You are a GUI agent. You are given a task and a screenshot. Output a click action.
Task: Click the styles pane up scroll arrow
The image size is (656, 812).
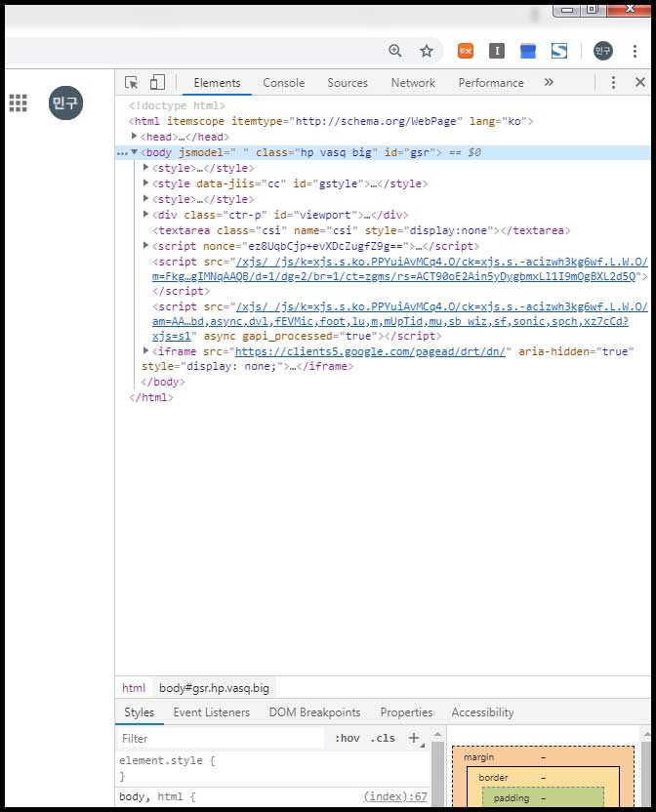tap(437, 734)
